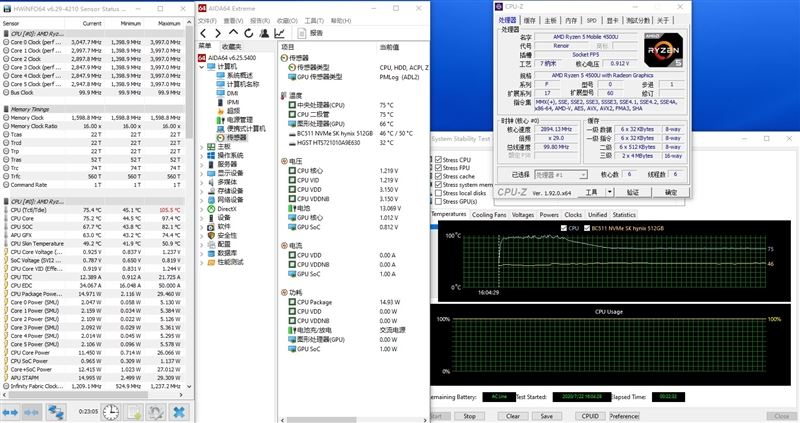Click Clear button in stability test
This screenshot has height=423, width=800.
(513, 416)
